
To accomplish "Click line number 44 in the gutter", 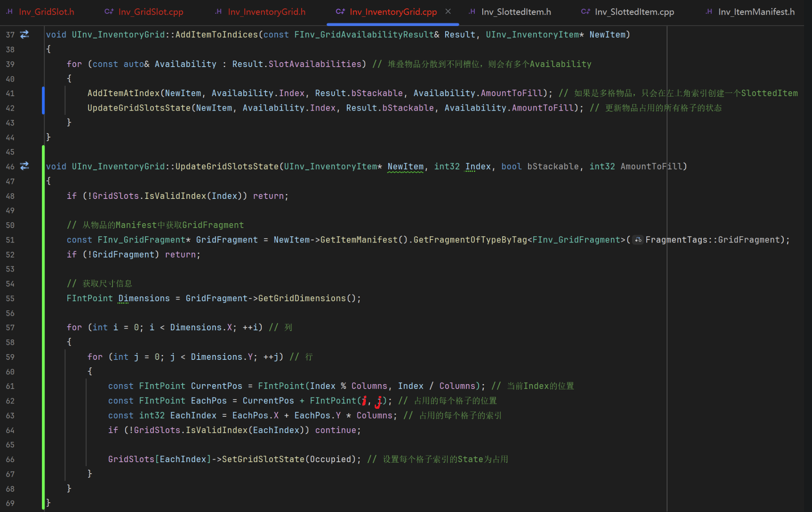I will coord(10,138).
